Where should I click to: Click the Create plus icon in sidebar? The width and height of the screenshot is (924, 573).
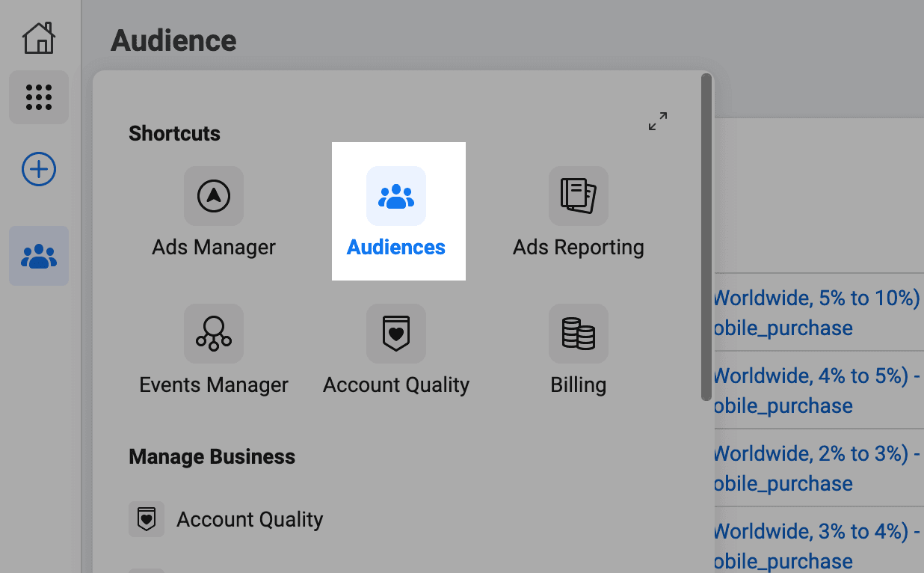tap(38, 169)
